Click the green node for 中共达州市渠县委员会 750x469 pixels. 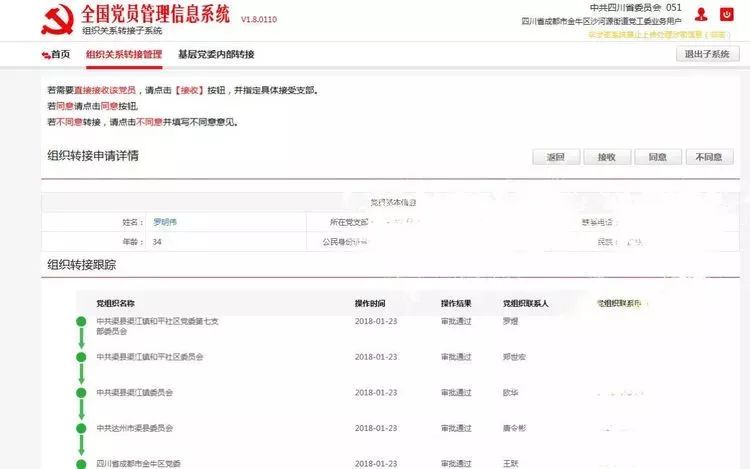coord(81,428)
